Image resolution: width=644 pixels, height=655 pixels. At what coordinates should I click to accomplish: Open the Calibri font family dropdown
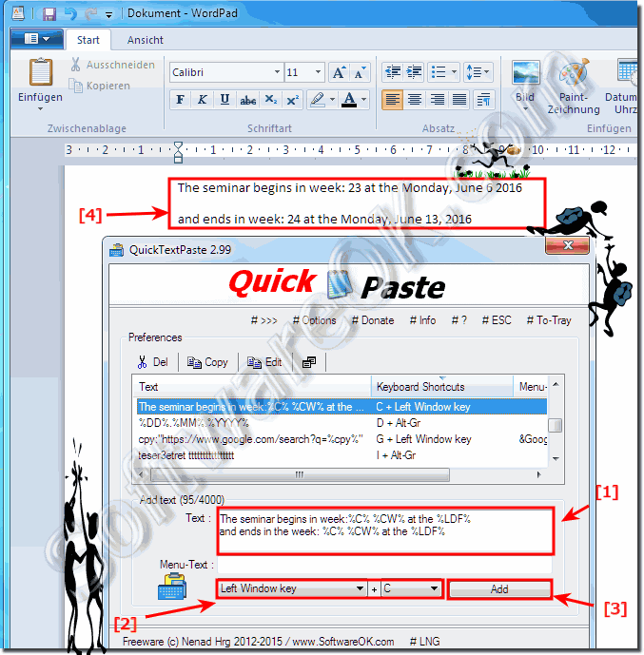pyautogui.click(x=277, y=72)
